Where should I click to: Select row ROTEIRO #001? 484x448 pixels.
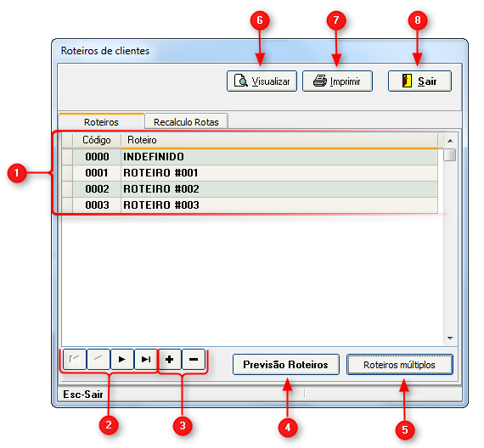tap(250, 173)
